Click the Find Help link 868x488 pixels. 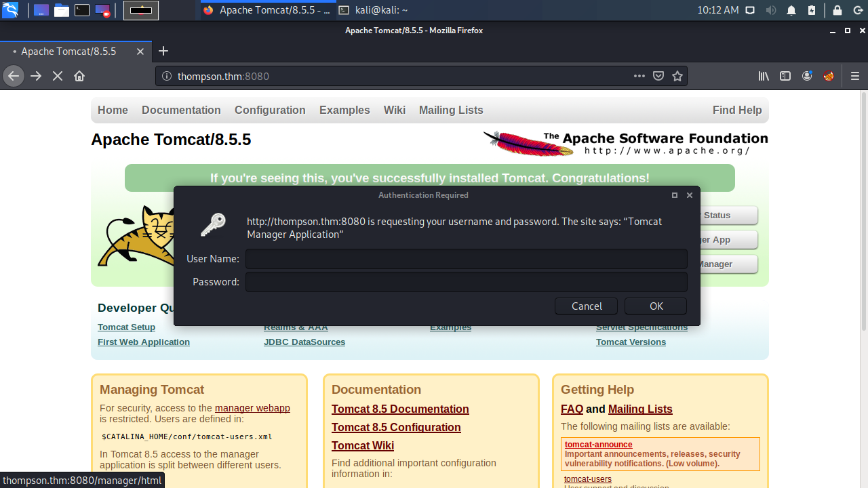click(737, 110)
